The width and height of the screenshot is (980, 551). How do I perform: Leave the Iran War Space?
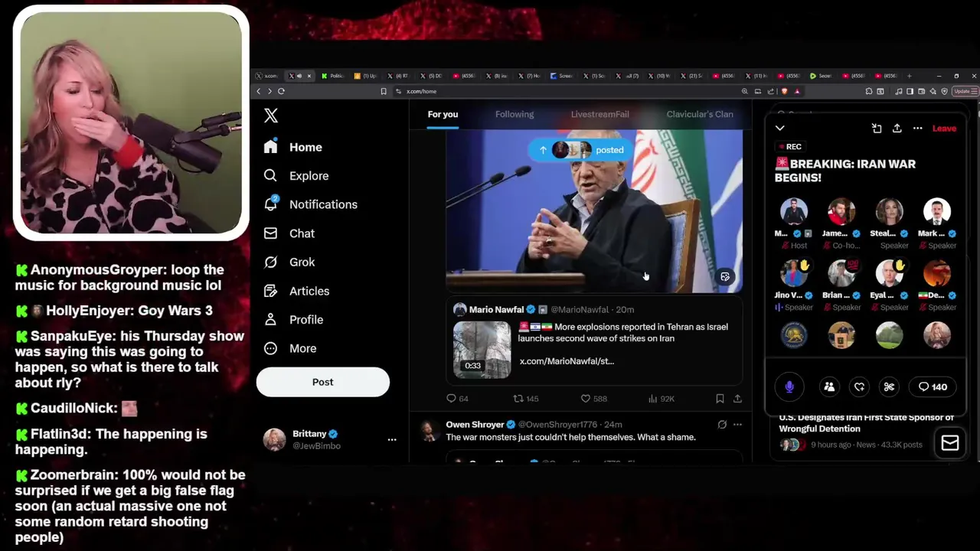pos(944,129)
